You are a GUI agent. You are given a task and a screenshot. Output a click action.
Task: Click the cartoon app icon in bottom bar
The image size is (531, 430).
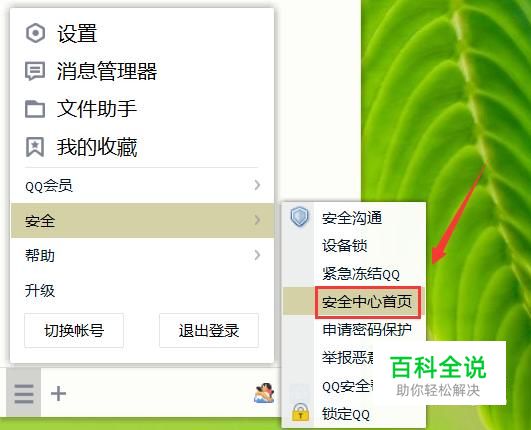264,393
